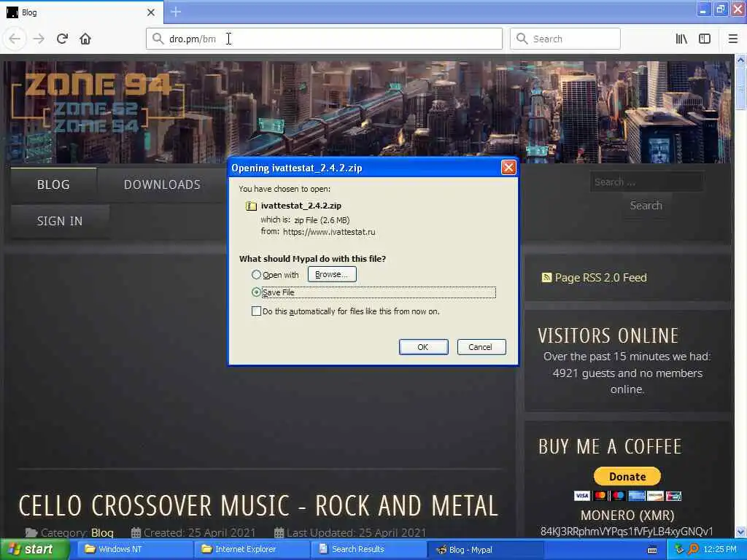Switch to the Blog browser tab

tap(81, 12)
